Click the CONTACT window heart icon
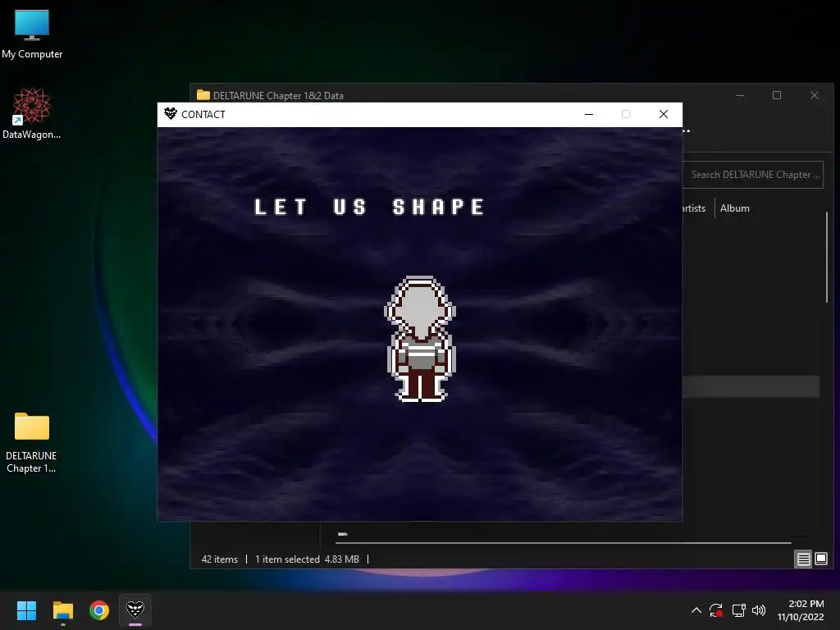This screenshot has width=840, height=630. pos(171,113)
